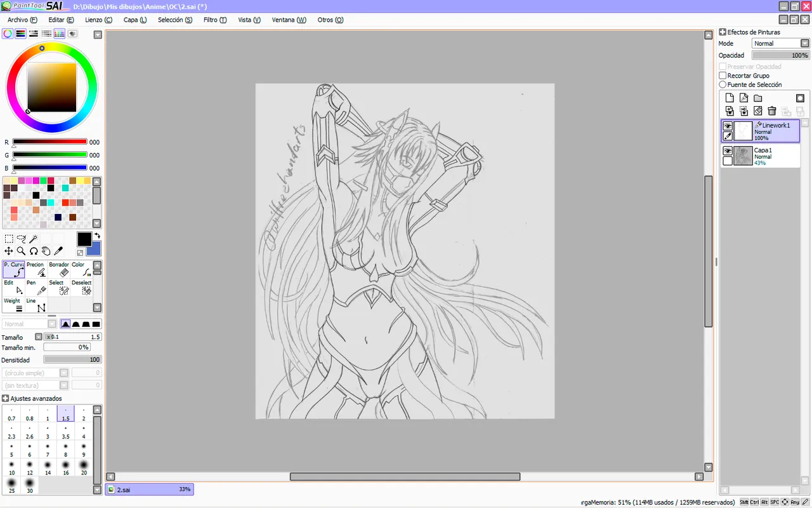Select the P. Curva curve tool

14,269
